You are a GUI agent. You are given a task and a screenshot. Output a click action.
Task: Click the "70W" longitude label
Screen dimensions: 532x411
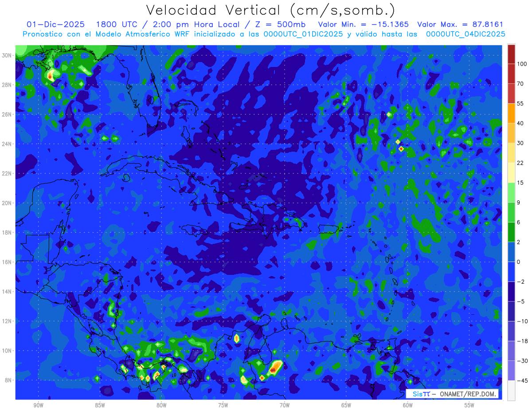click(x=285, y=405)
